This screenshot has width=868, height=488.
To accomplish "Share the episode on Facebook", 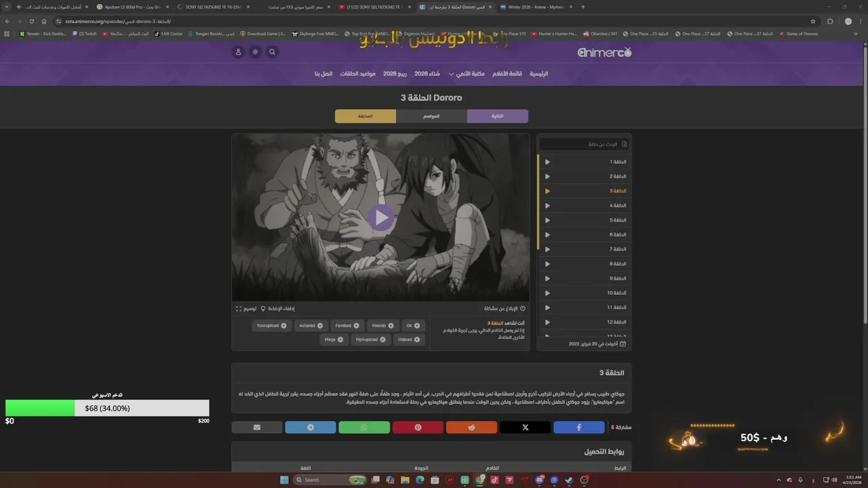I will click(x=578, y=428).
